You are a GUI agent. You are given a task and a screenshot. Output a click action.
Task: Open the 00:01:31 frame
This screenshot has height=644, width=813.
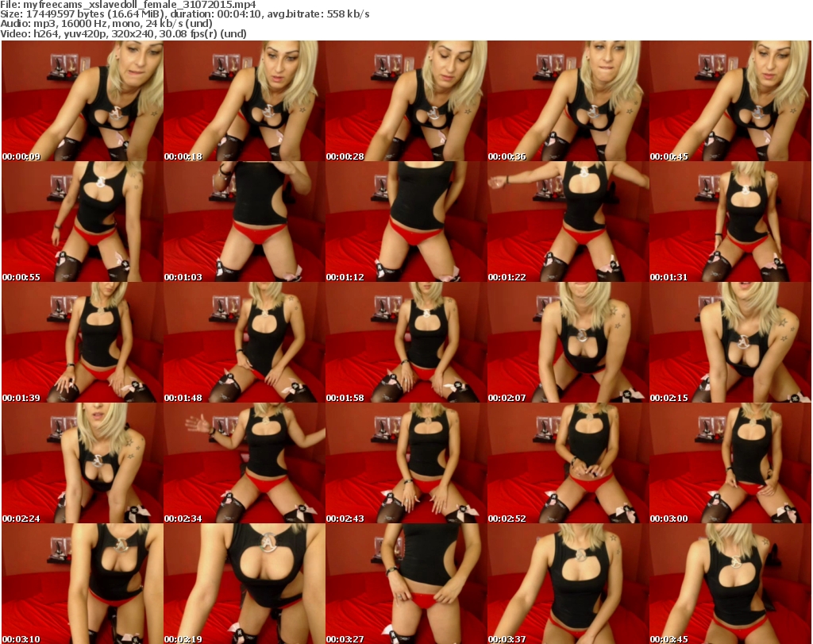point(730,222)
